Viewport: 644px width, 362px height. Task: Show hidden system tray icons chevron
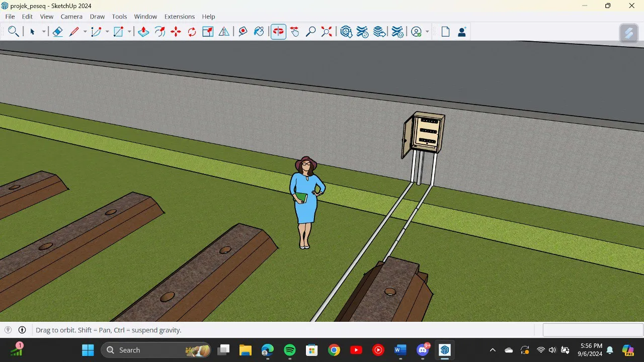(493, 350)
